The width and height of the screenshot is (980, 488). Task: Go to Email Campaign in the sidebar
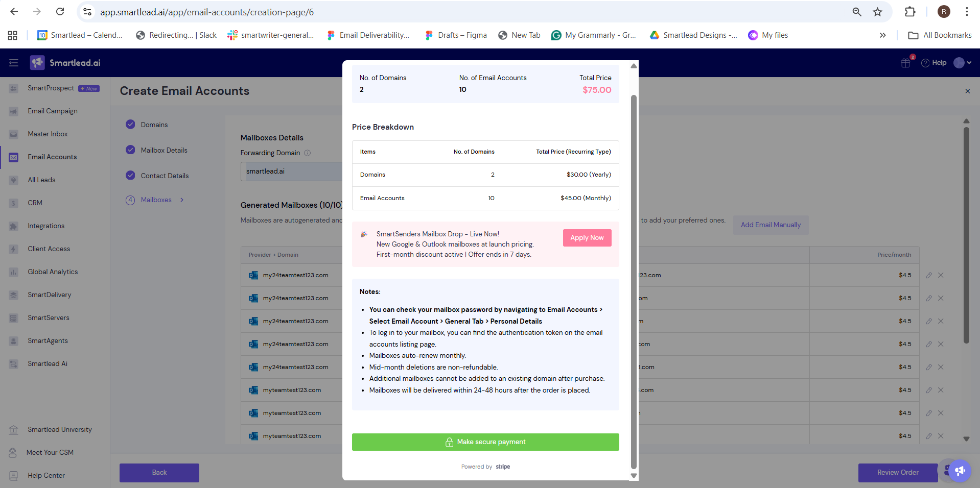click(53, 111)
